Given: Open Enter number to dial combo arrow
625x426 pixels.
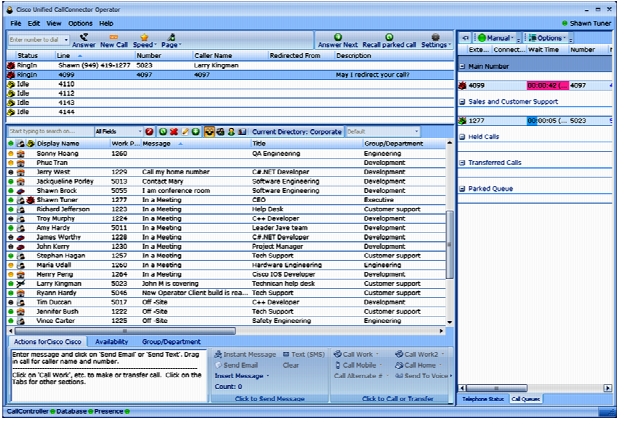Looking at the screenshot, I should 66,40.
